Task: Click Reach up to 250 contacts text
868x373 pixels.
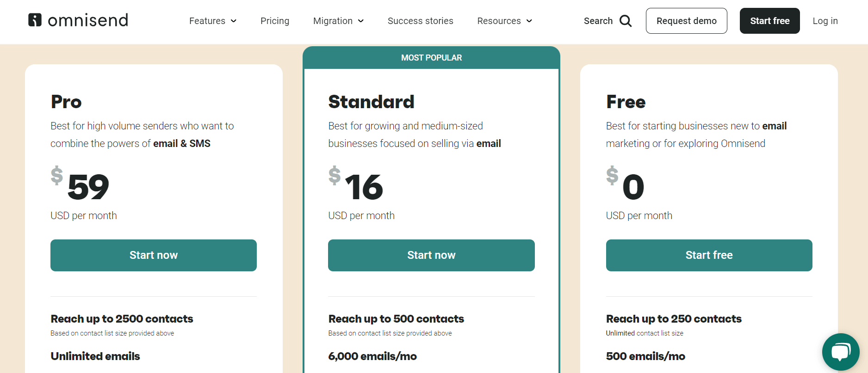Action: click(674, 319)
